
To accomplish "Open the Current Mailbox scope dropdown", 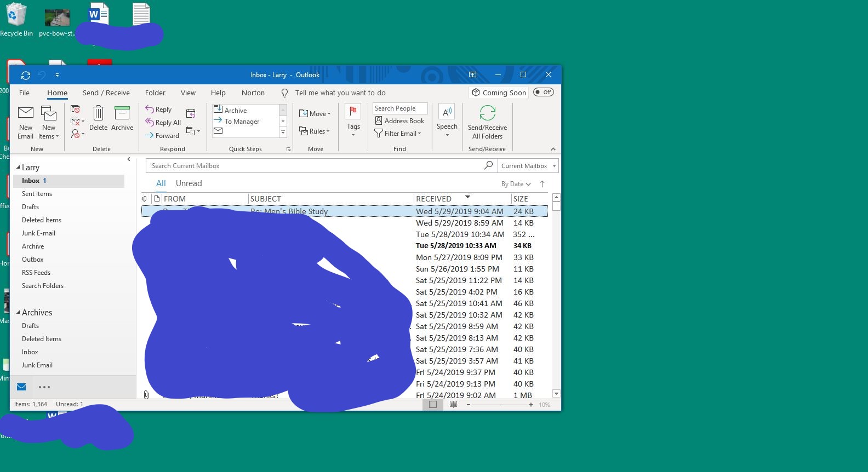I will 528,165.
